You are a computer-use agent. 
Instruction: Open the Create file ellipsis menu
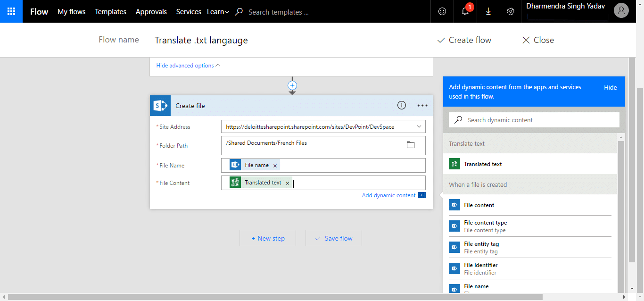click(x=422, y=106)
